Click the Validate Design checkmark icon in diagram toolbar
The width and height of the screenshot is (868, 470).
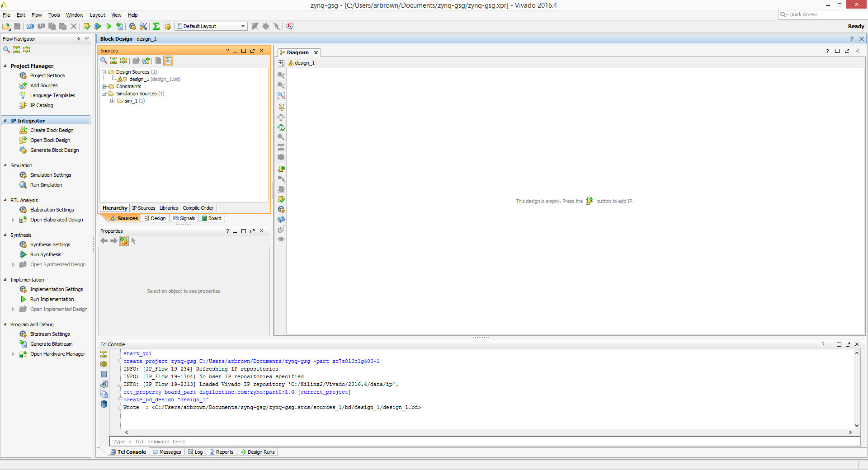pyautogui.click(x=281, y=199)
